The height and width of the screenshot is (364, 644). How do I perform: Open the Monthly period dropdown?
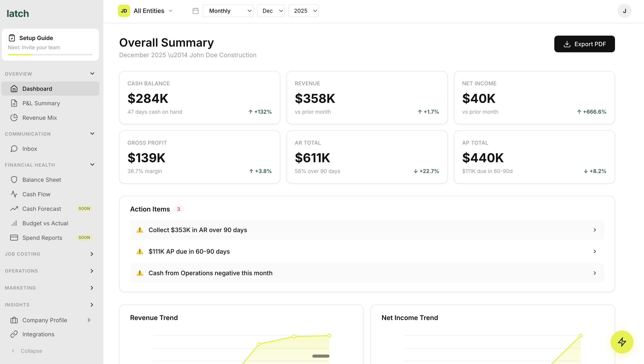coord(228,11)
